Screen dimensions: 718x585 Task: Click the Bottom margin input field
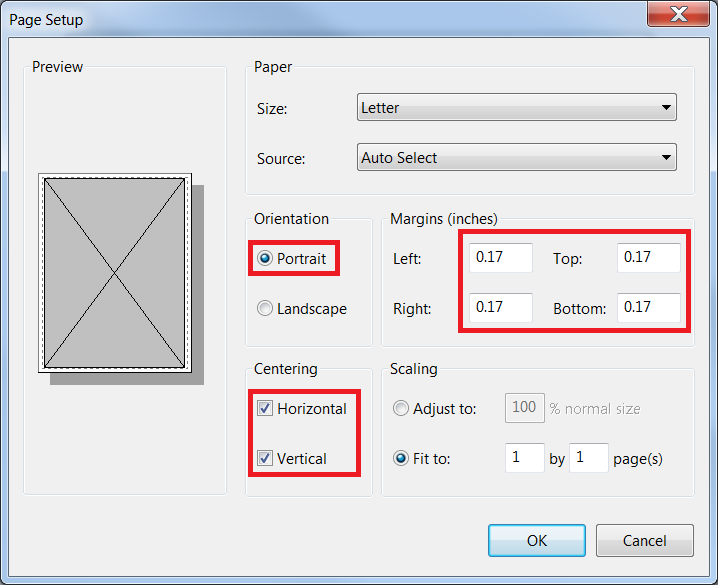coord(649,308)
